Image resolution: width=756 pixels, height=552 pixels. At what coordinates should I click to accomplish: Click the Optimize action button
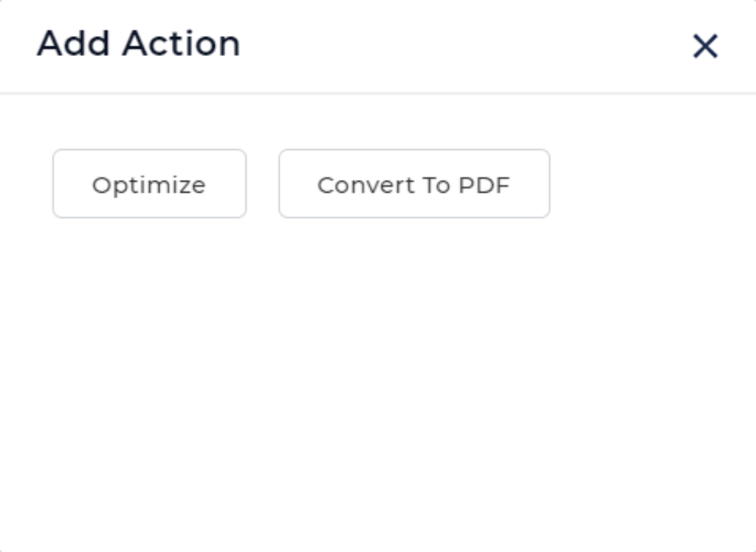pyautogui.click(x=149, y=184)
